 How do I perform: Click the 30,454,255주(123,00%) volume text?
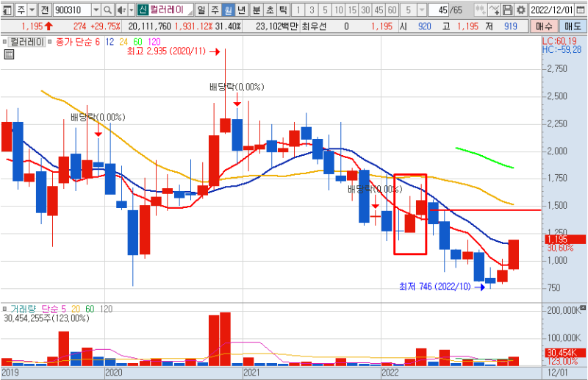click(x=46, y=318)
